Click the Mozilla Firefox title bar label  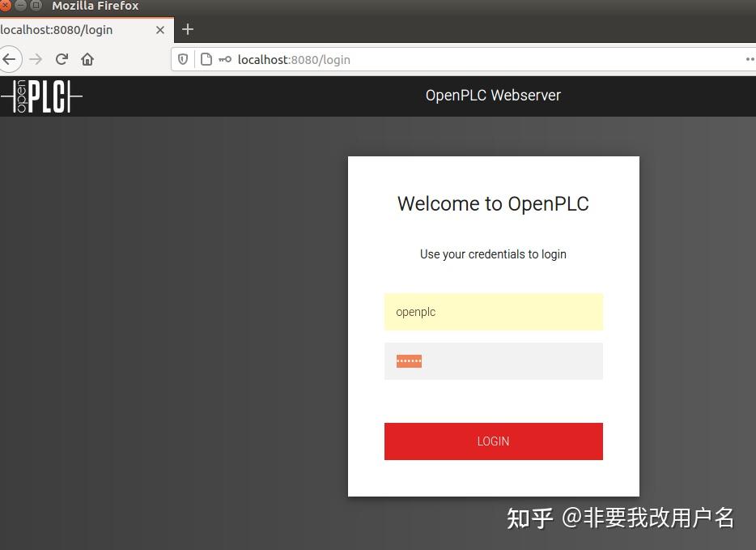[x=95, y=6]
